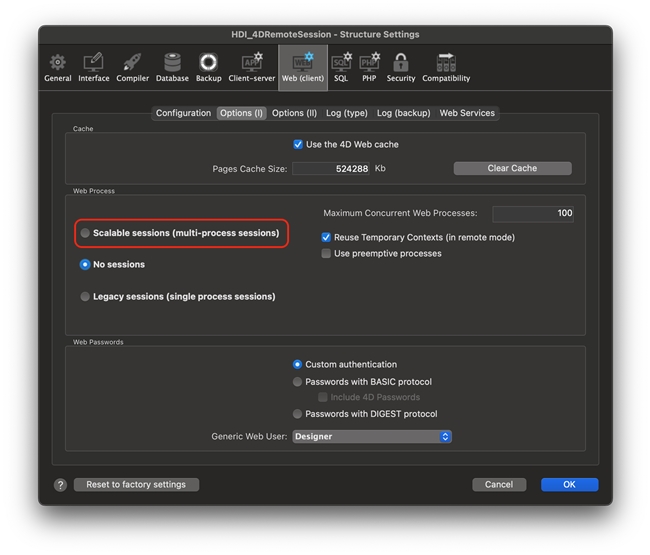650x555 pixels.
Task: Enable Use preemptive processes checkbox
Action: pos(326,254)
